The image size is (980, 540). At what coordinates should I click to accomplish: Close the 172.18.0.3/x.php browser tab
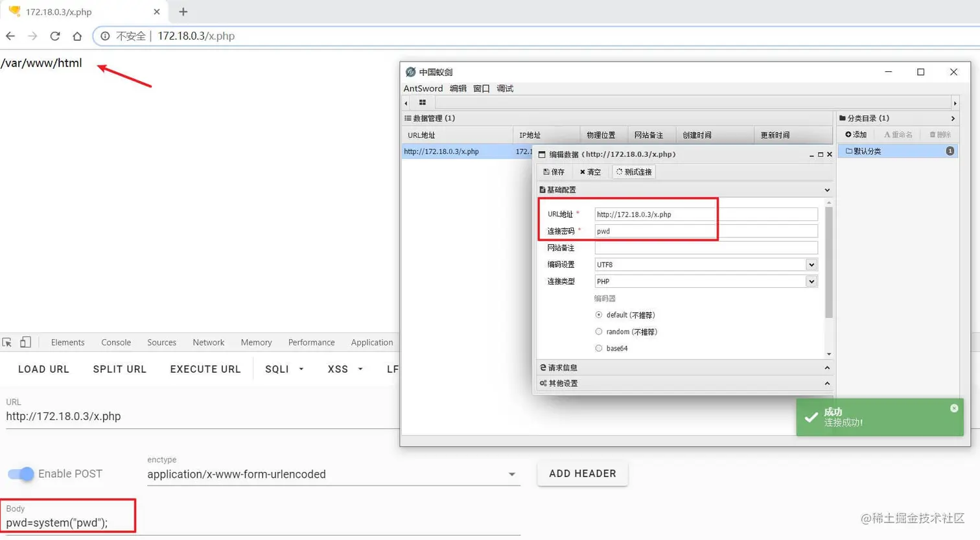pyautogui.click(x=156, y=12)
